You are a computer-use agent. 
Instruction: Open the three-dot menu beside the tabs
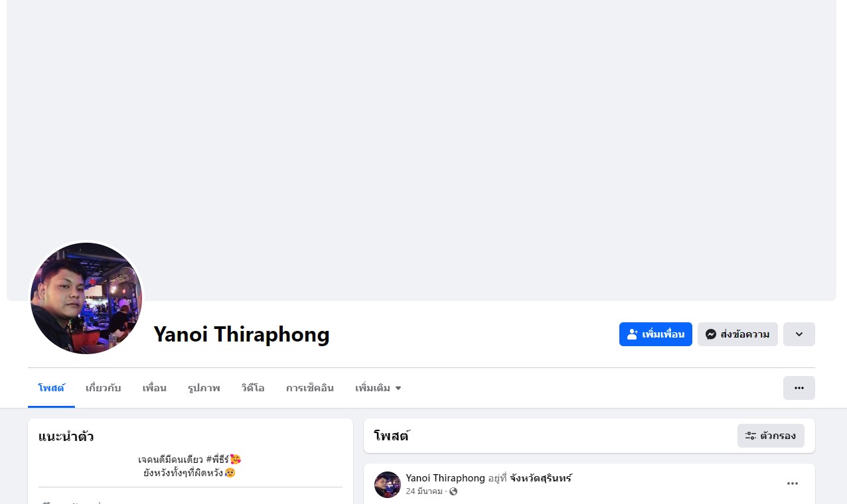tap(799, 388)
